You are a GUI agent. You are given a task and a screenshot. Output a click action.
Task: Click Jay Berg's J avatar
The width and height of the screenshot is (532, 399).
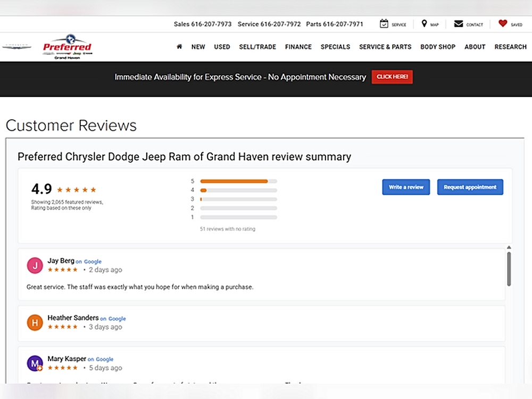(x=35, y=265)
